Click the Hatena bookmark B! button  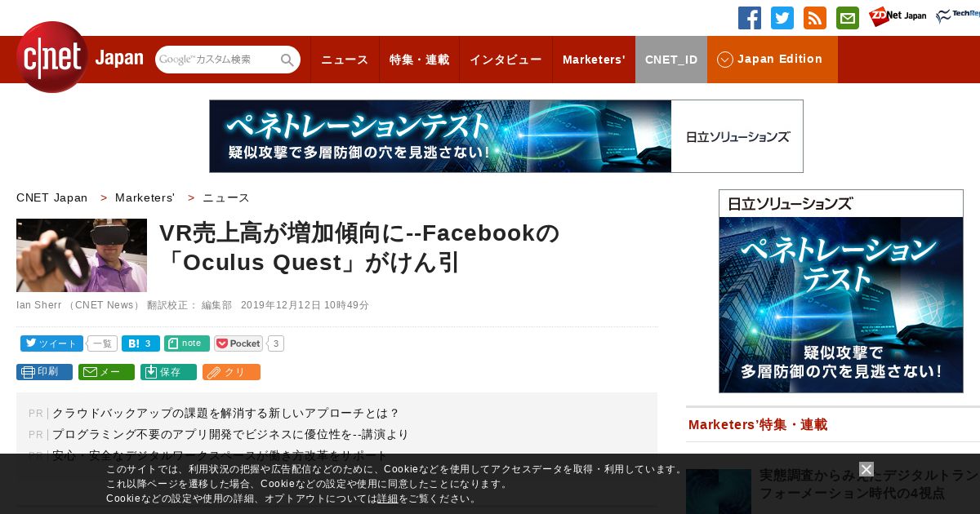pyautogui.click(x=140, y=343)
